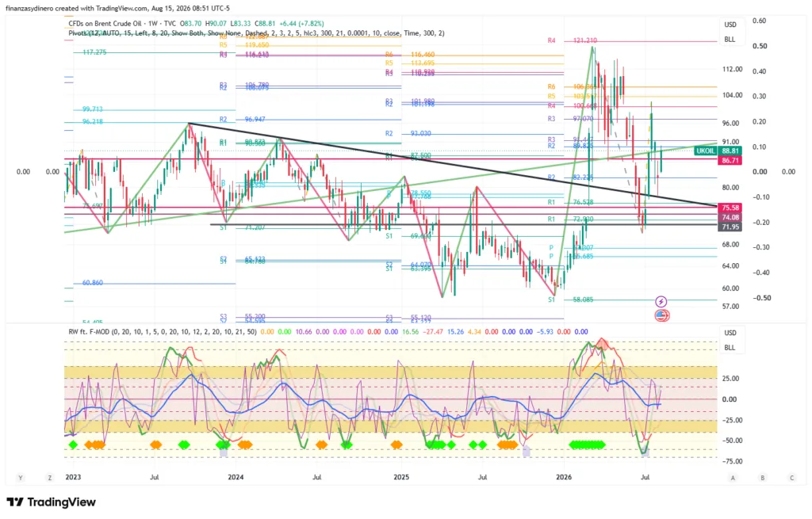Click the CFDs on Brent Crude Oil title
The width and height of the screenshot is (812, 519).
click(x=105, y=24)
